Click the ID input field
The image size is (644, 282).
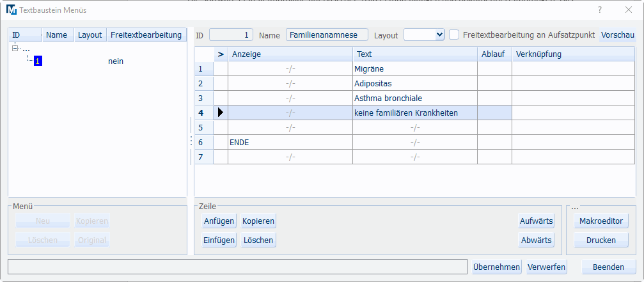coord(232,35)
